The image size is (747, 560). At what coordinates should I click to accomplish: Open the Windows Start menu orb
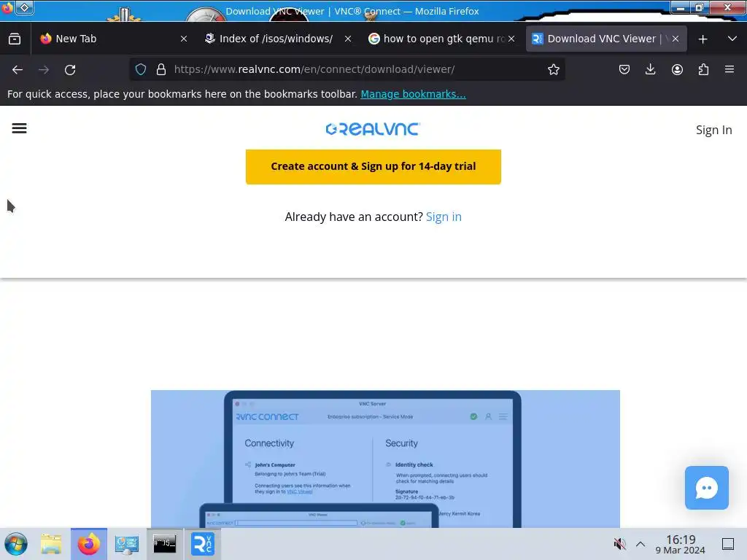pyautogui.click(x=16, y=544)
